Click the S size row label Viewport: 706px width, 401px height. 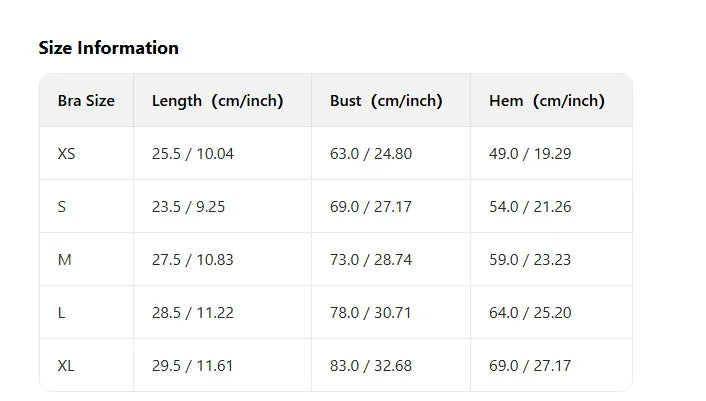point(62,207)
